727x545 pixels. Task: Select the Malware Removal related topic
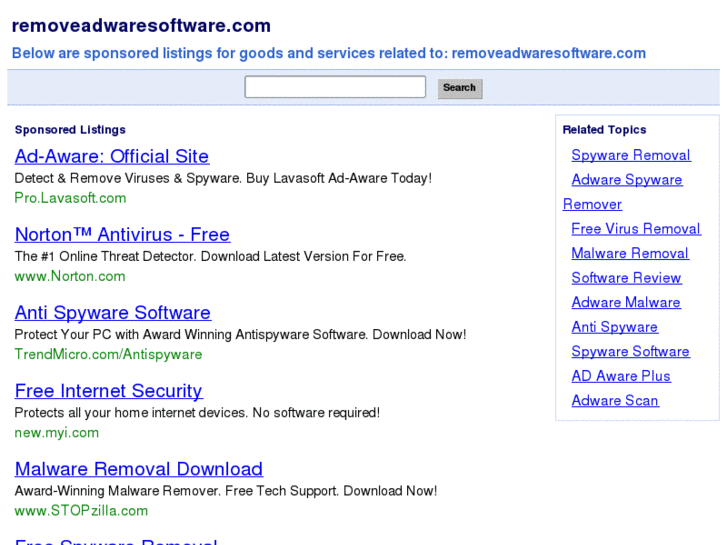630,253
